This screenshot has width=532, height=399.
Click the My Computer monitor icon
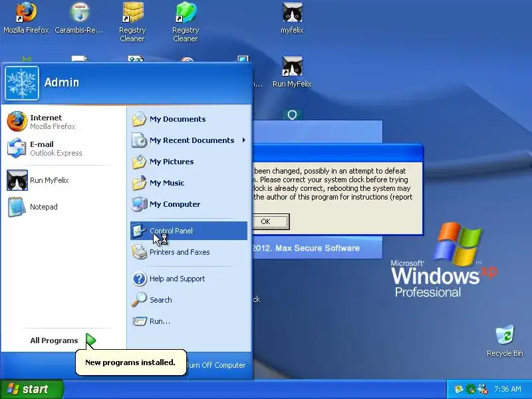coord(140,204)
